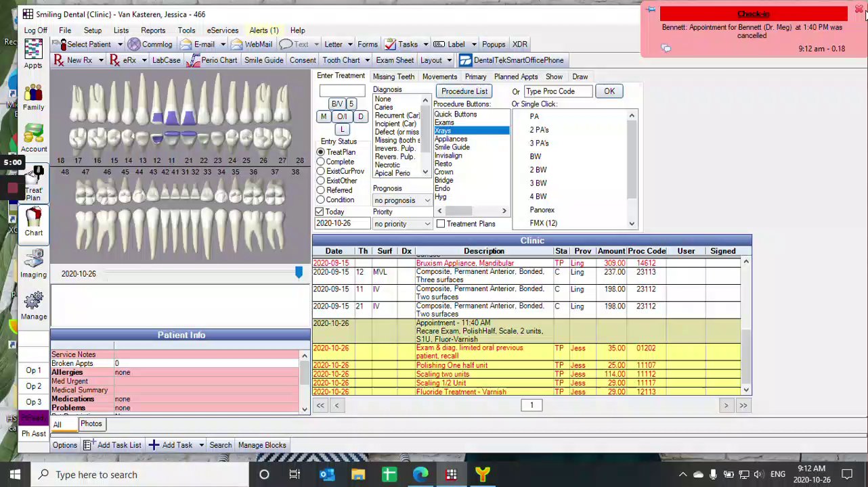Open the Appts module icon
Viewport: 868px width, 487px height.
point(33,53)
